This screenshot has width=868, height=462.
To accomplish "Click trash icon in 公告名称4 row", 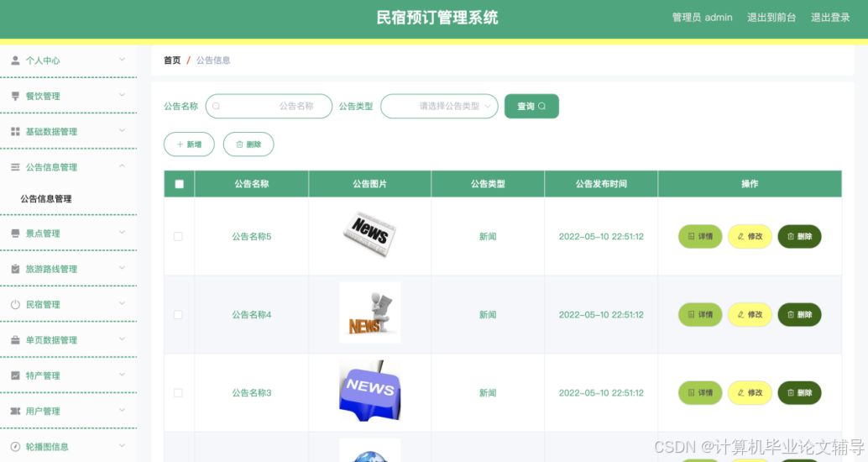I will tap(791, 315).
